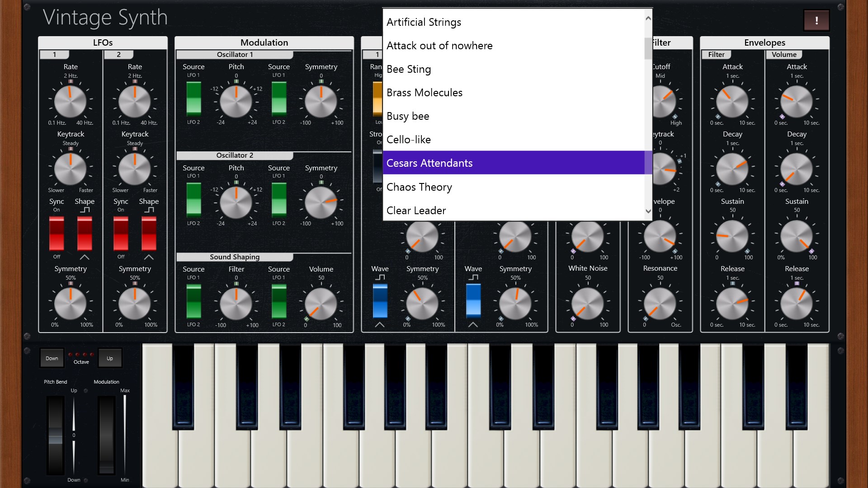Expand LFO 1 Shape chevron below switch

85,257
